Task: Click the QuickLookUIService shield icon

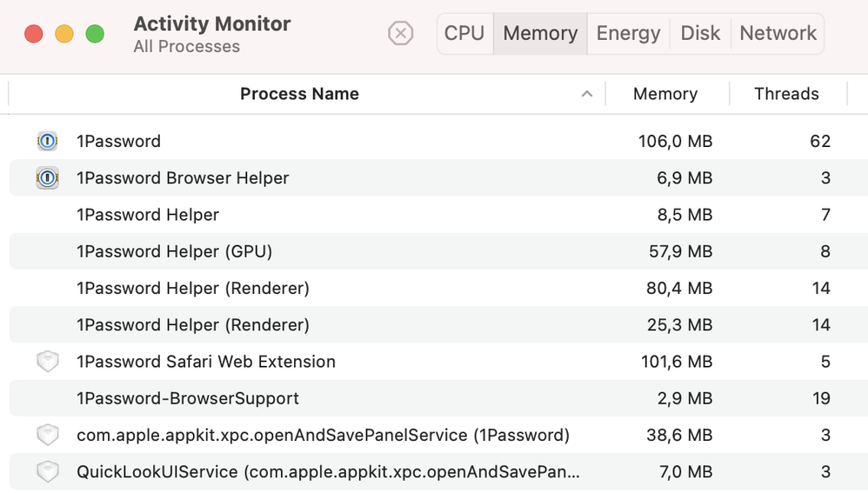Action: [x=47, y=472]
